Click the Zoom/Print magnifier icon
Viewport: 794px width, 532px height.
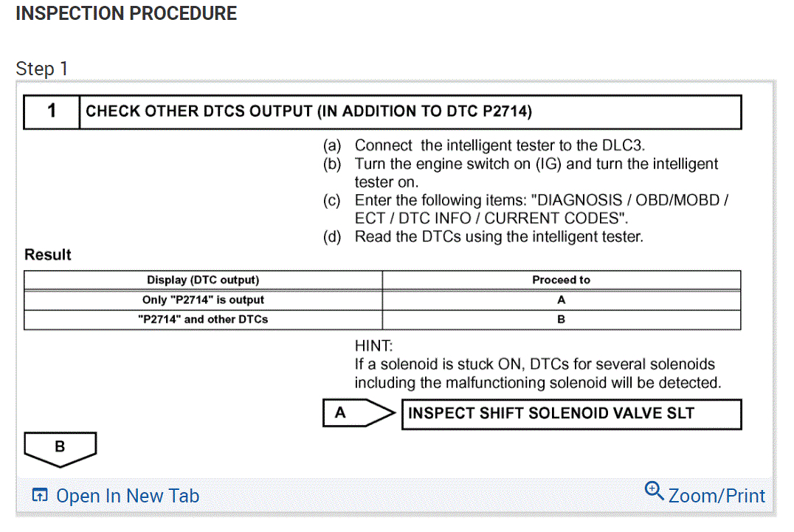655,491
